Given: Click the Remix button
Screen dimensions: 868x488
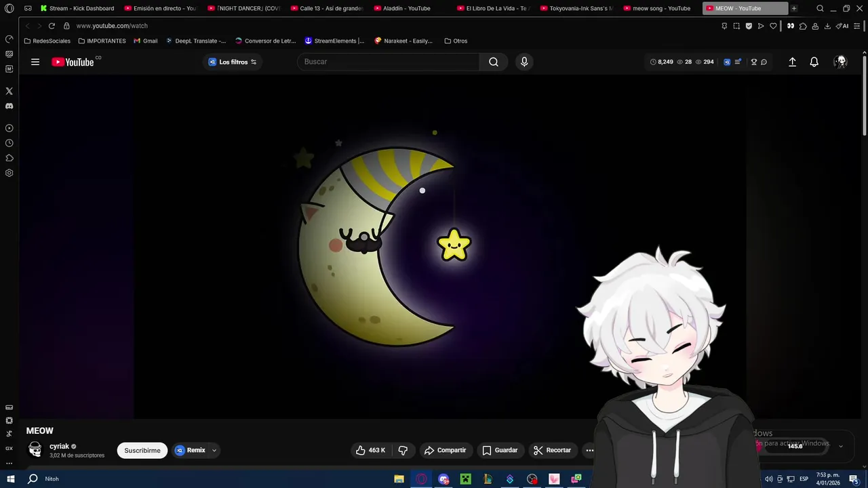Looking at the screenshot, I should coord(191,450).
